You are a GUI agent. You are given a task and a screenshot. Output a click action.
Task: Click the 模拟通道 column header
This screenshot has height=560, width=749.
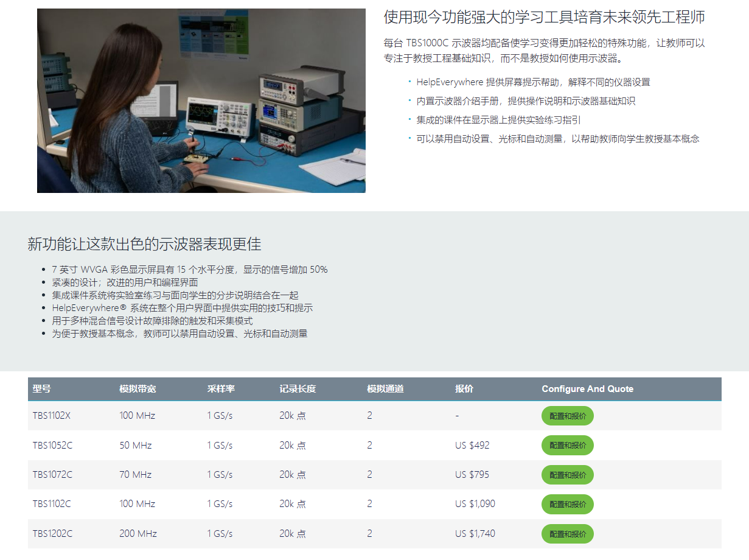(x=386, y=389)
